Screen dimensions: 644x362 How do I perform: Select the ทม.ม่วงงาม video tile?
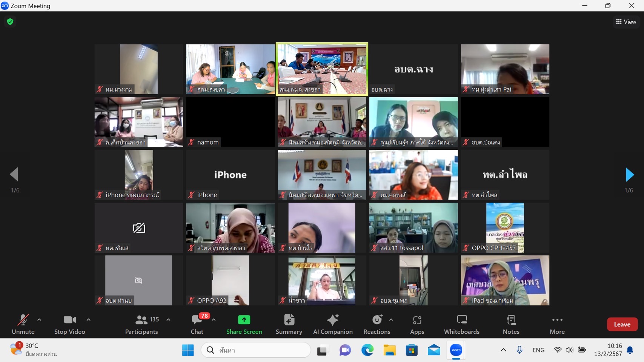pos(139,69)
